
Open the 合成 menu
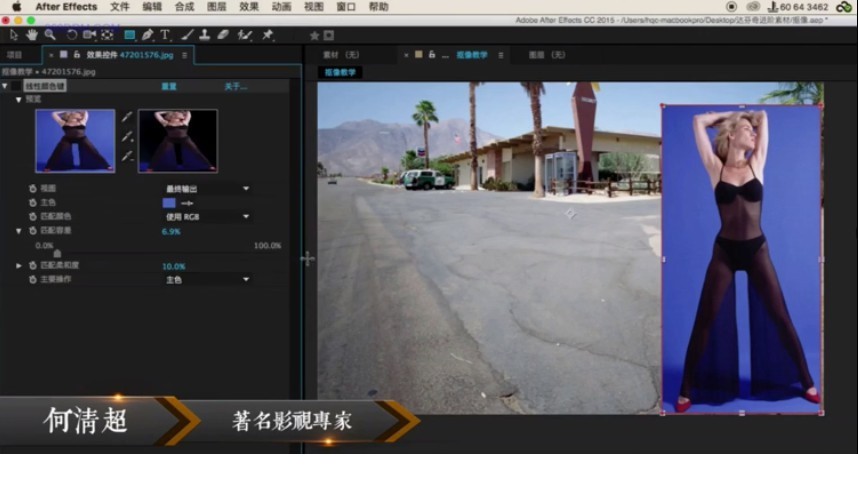coord(184,7)
